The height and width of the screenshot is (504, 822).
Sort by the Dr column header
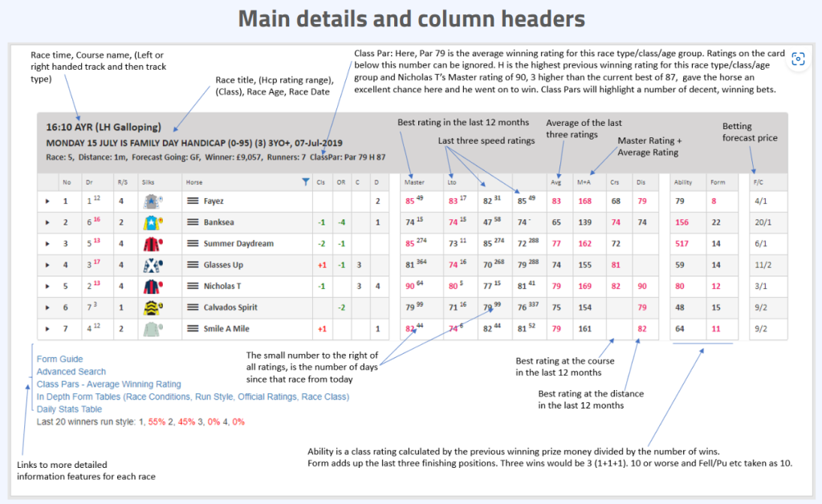[89, 182]
